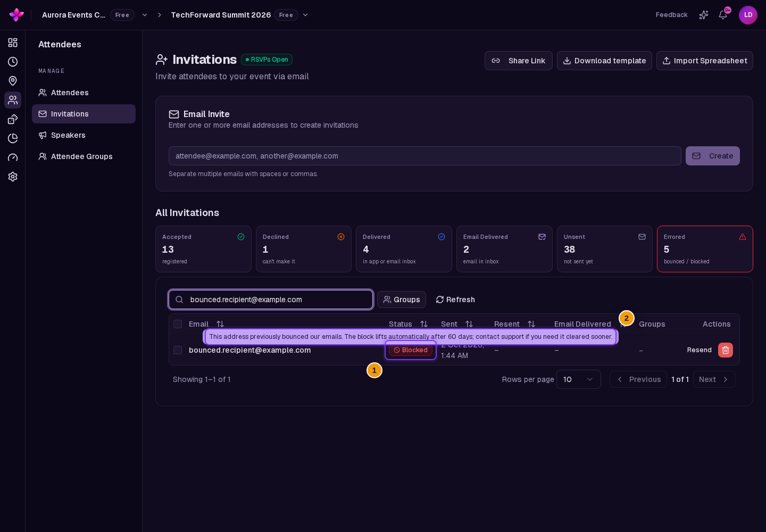This screenshot has height=532, width=766.
Task: Focus the email addresses invite input field
Action: coord(425,156)
